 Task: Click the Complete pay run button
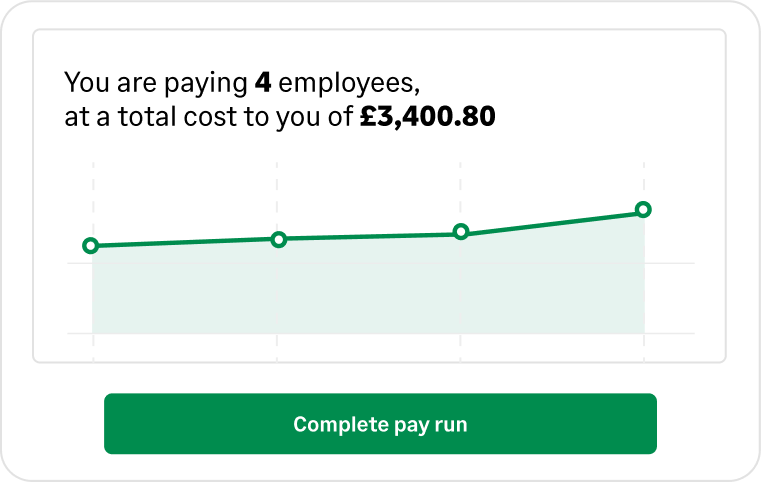[380, 424]
